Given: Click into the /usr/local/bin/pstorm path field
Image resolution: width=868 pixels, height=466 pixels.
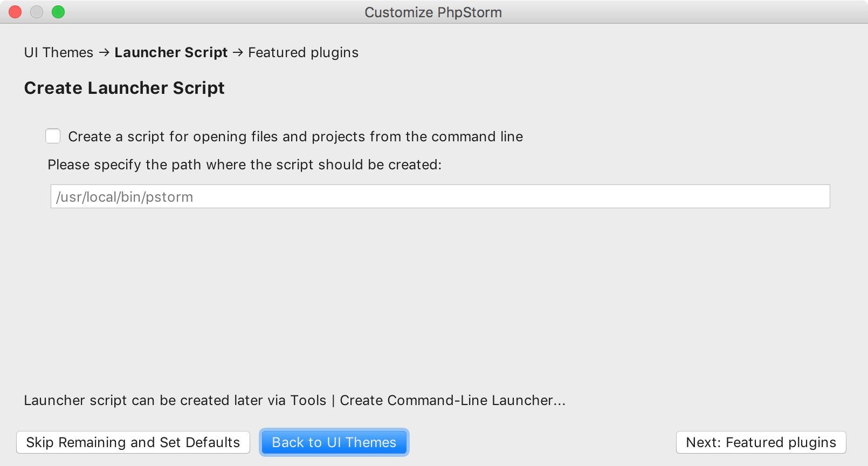Looking at the screenshot, I should pyautogui.click(x=440, y=197).
